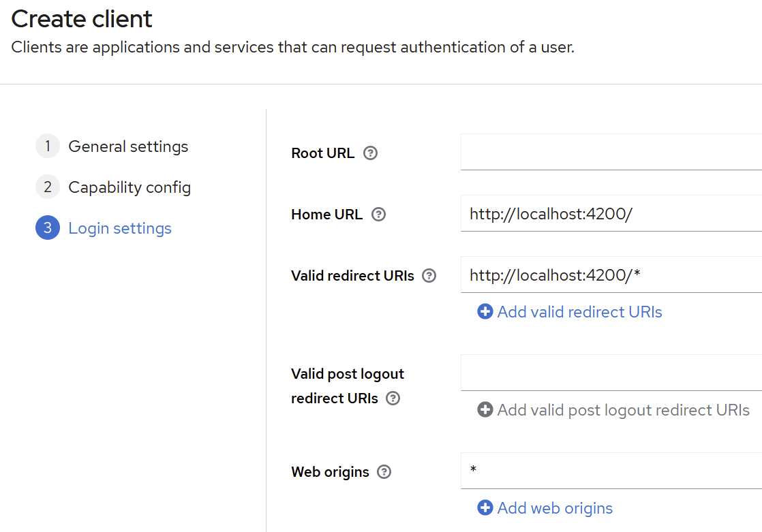Focus the empty Root URL input field

pyautogui.click(x=611, y=152)
